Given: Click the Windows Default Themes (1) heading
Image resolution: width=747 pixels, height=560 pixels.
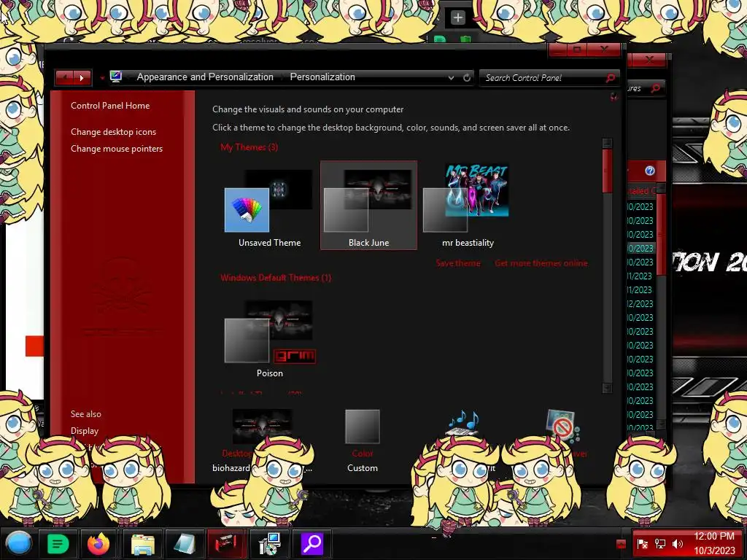Looking at the screenshot, I should [x=276, y=278].
